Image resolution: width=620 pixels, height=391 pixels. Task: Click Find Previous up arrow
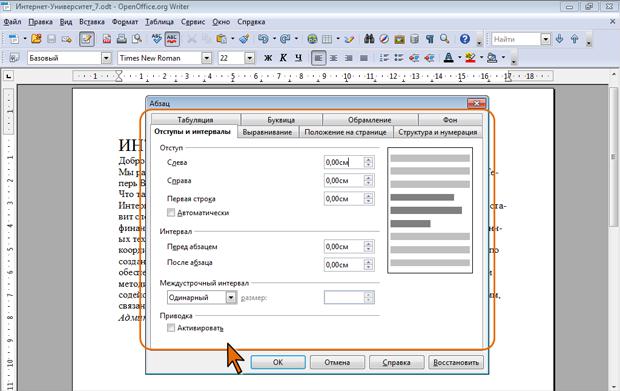tap(575, 39)
